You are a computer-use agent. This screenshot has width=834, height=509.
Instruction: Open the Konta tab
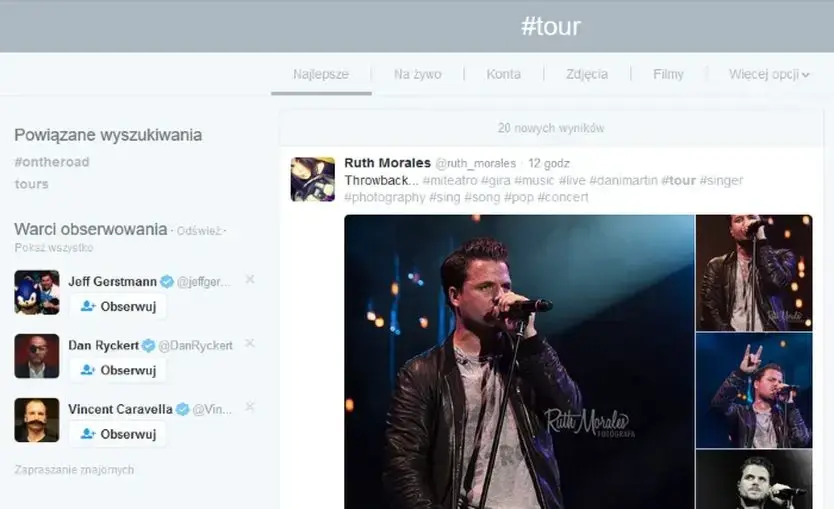[503, 74]
